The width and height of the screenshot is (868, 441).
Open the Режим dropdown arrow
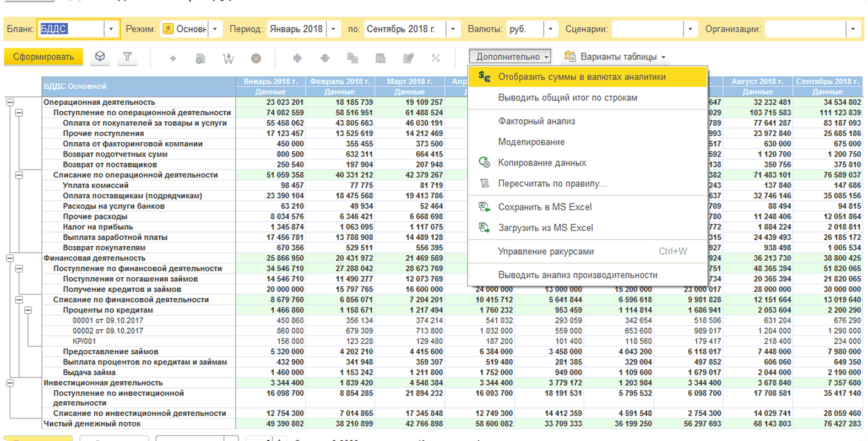pyautogui.click(x=215, y=29)
